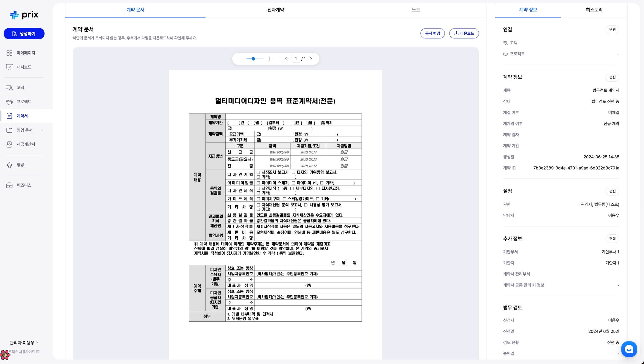Click the document zoom slider handle

point(253,59)
